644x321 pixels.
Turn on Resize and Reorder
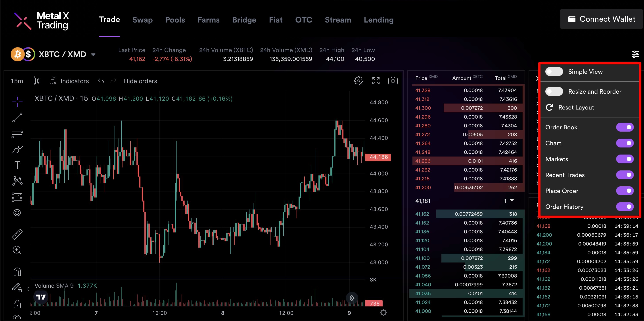click(x=554, y=91)
